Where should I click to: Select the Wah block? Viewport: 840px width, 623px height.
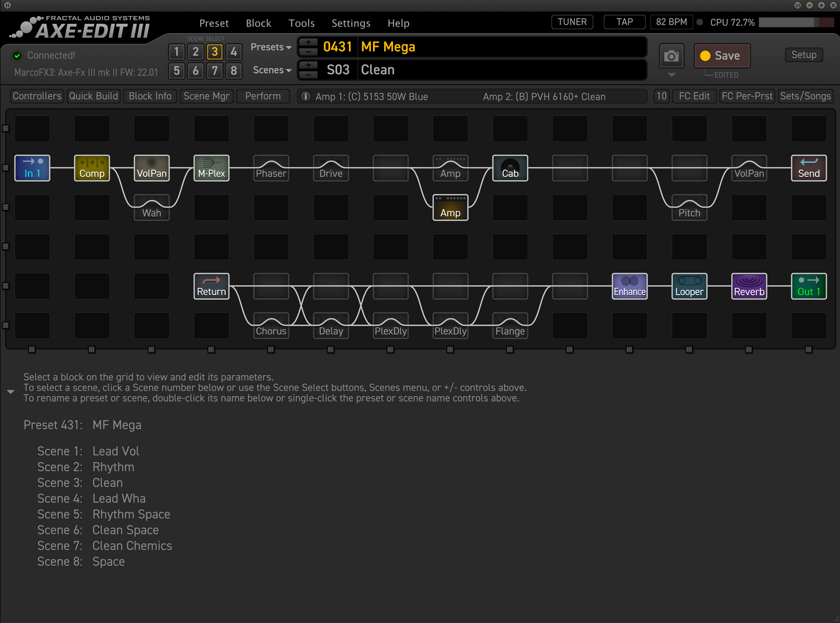[152, 207]
